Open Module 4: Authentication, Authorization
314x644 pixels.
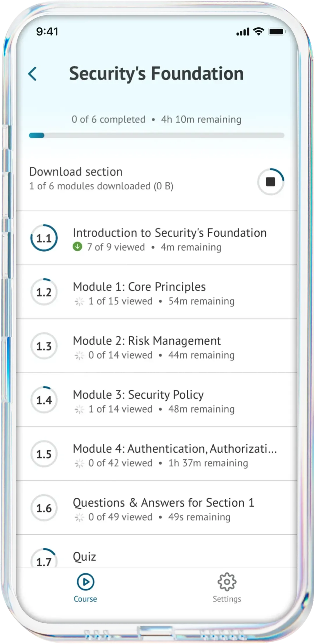point(156,454)
